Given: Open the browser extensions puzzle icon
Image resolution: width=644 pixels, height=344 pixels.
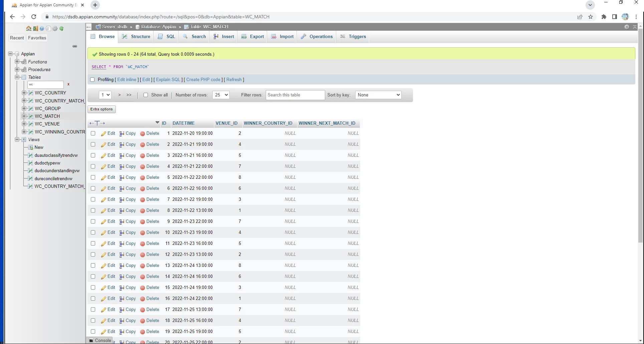Looking at the screenshot, I should point(604,17).
